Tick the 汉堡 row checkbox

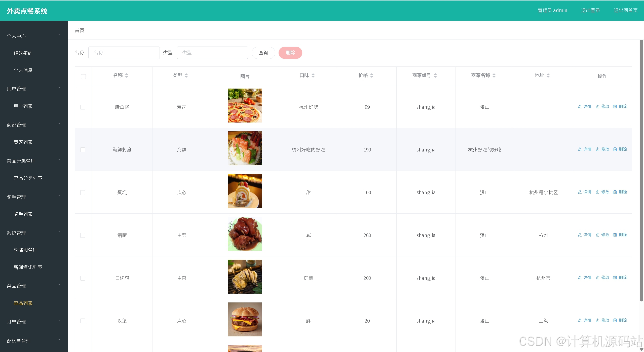coord(83,321)
